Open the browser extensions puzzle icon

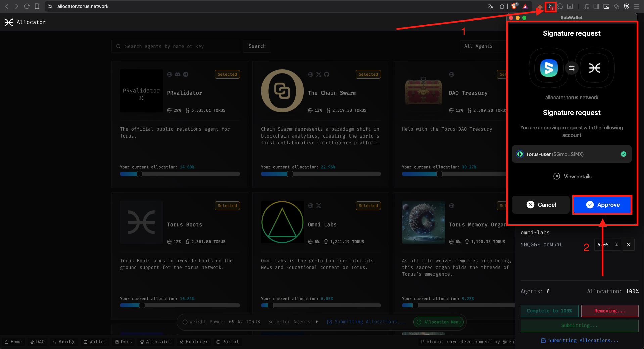point(561,6)
